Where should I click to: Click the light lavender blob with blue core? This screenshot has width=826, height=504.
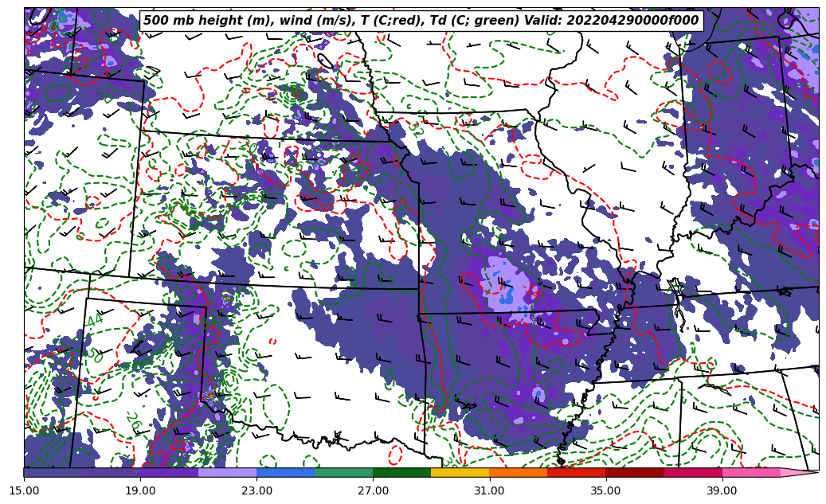(507, 287)
